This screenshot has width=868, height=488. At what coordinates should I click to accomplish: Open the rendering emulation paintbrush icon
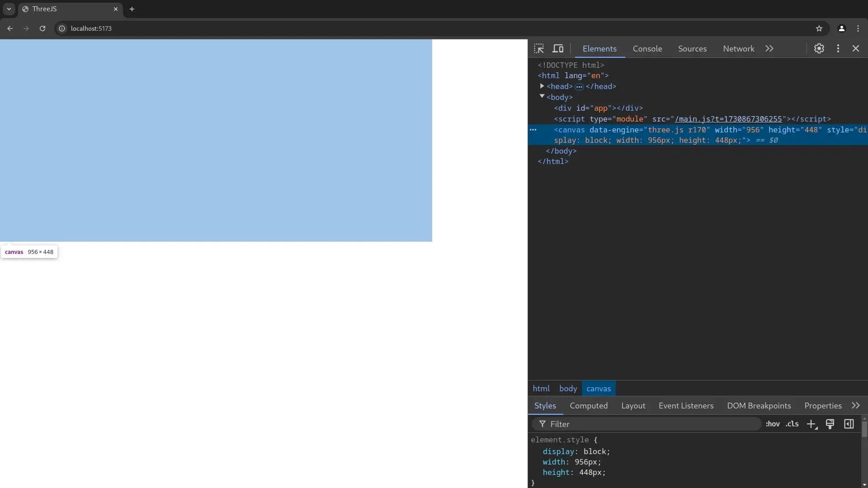point(830,424)
